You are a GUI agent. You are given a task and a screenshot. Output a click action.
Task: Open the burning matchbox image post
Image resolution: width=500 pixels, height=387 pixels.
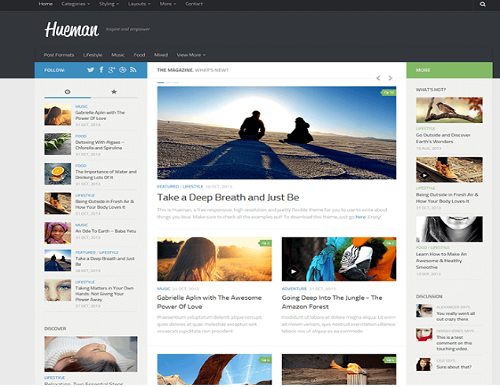[339, 369]
